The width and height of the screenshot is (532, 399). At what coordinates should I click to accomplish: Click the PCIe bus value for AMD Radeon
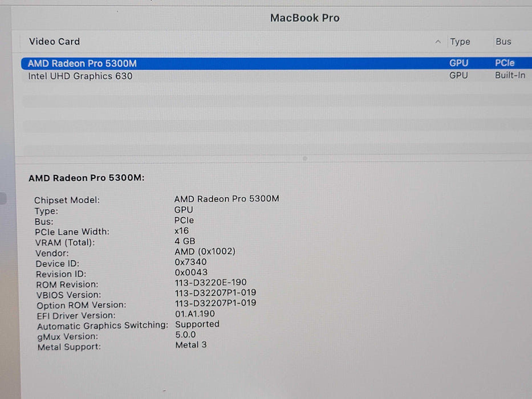(505, 63)
